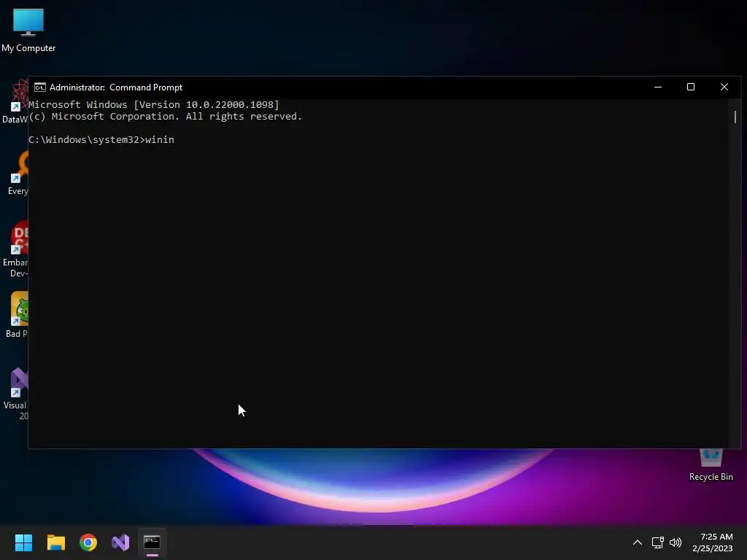Click the 'winin' typed command text
Image resolution: width=747 pixels, height=560 pixels.
pyautogui.click(x=160, y=139)
